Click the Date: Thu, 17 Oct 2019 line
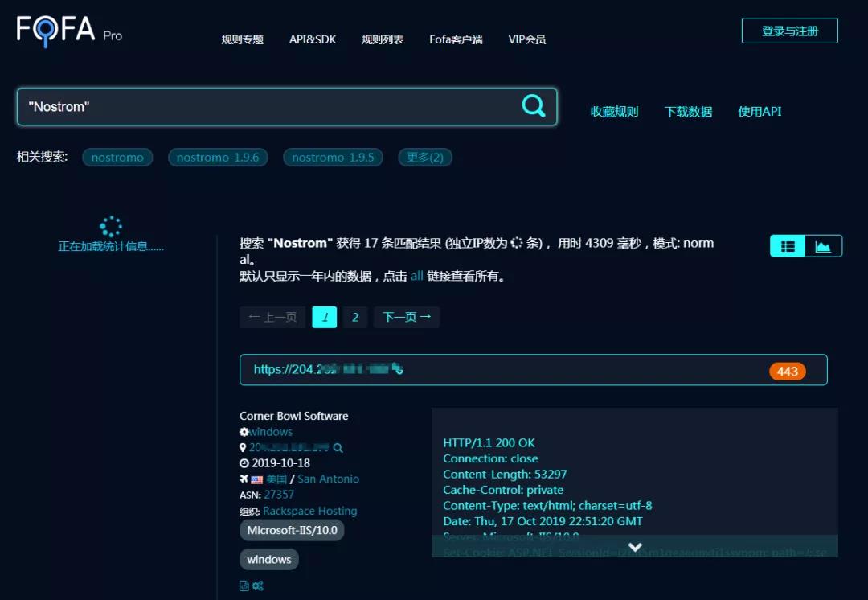868x600 pixels. pyautogui.click(x=542, y=520)
